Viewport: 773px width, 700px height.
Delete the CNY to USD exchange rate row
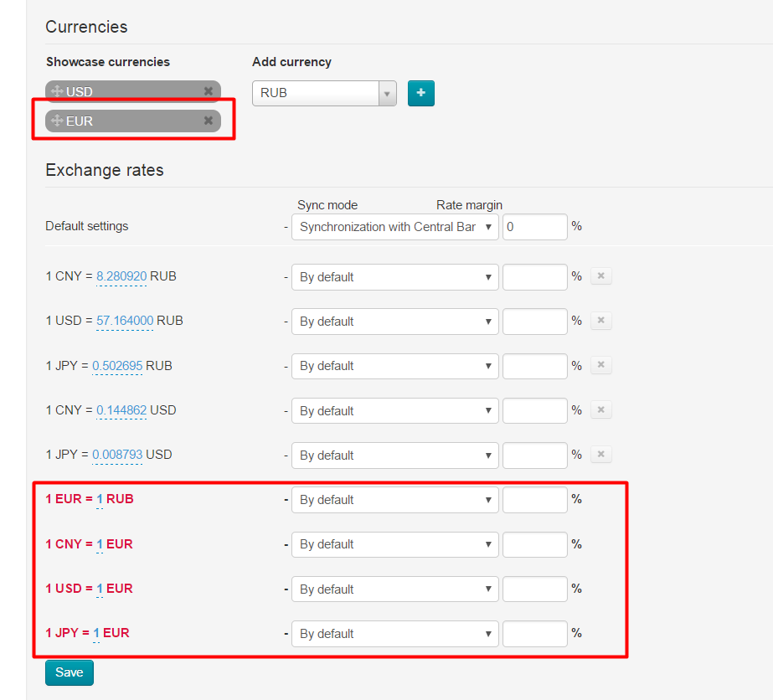click(601, 409)
